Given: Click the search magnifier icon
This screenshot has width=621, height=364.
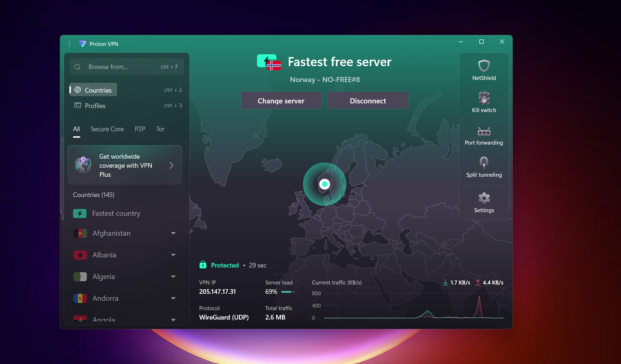Looking at the screenshot, I should click(x=77, y=67).
